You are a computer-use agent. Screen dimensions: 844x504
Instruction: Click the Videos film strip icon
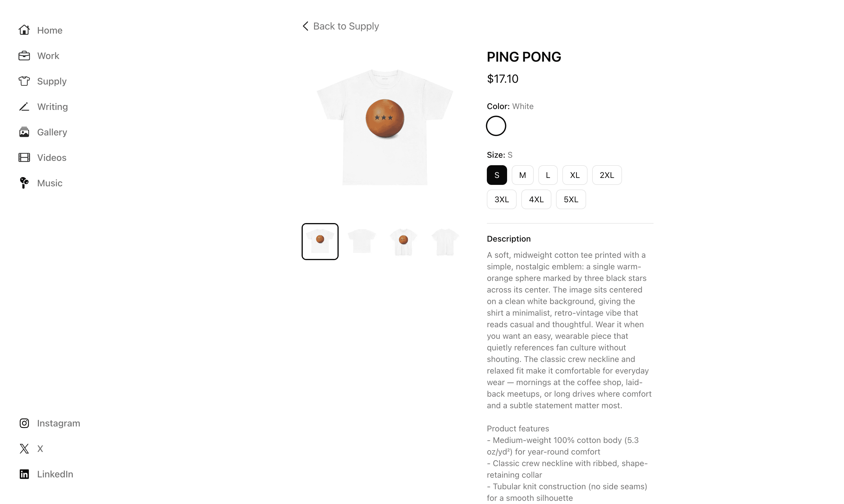click(x=24, y=157)
